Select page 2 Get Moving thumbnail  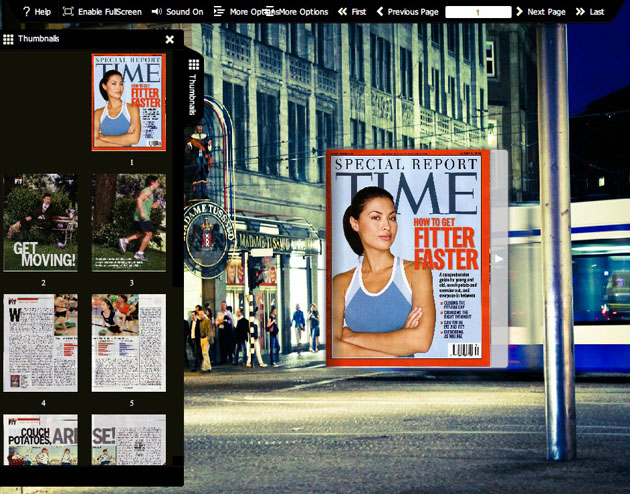[x=41, y=223]
